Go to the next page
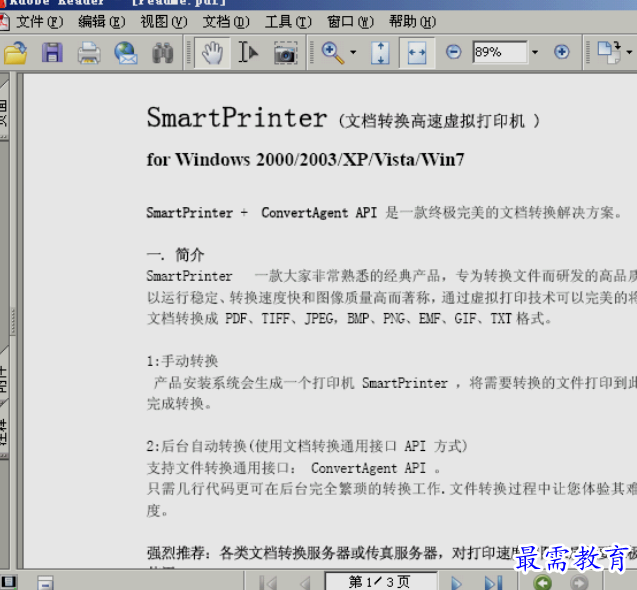The height and width of the screenshot is (590, 637). 456,583
